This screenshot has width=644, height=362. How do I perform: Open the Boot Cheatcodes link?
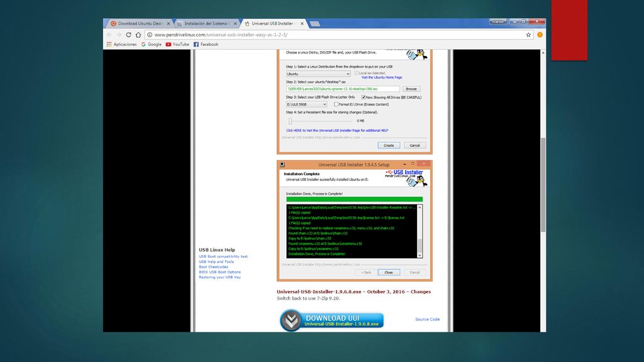pyautogui.click(x=214, y=266)
